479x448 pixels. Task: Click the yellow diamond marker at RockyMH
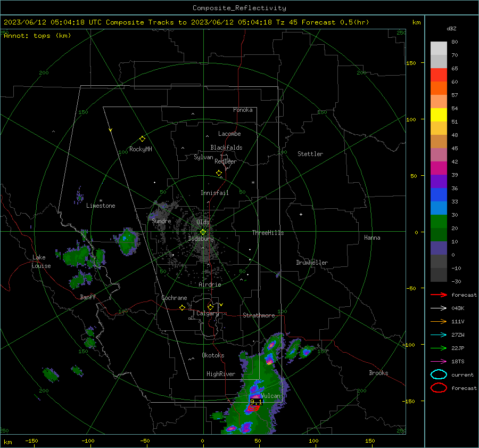(142, 139)
